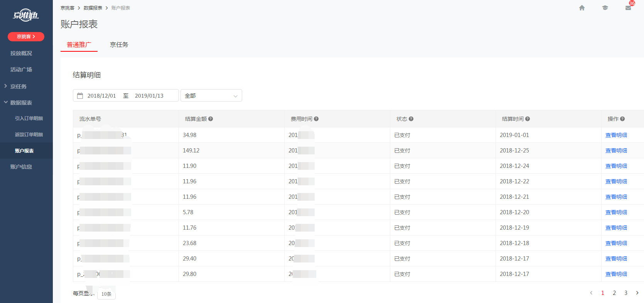
Task: Click help icon next to 费用时间
Action: click(x=316, y=119)
